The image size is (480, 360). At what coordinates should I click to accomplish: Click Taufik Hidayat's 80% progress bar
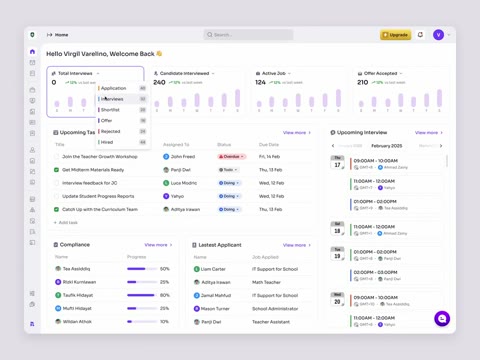pyautogui.click(x=142, y=295)
